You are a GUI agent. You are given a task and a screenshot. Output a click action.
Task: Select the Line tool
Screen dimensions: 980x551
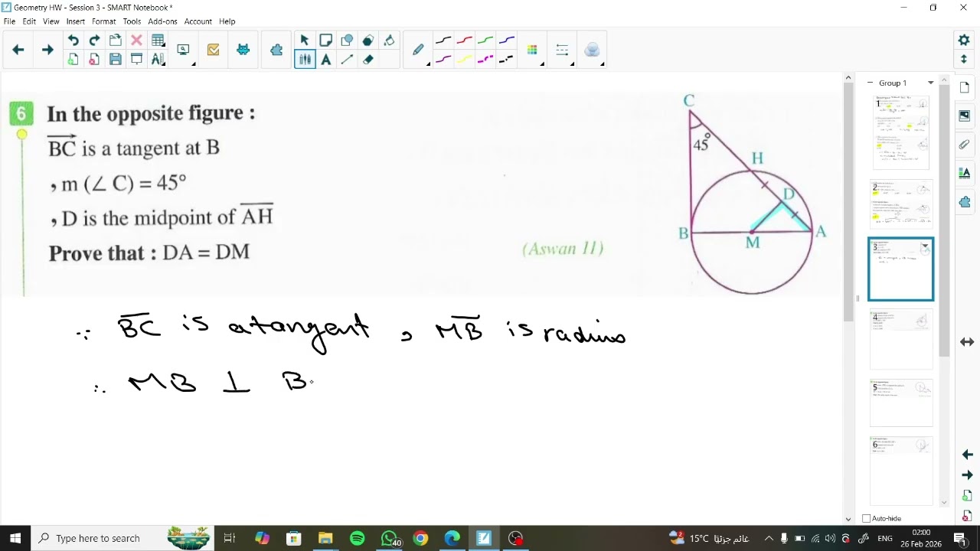(x=347, y=59)
